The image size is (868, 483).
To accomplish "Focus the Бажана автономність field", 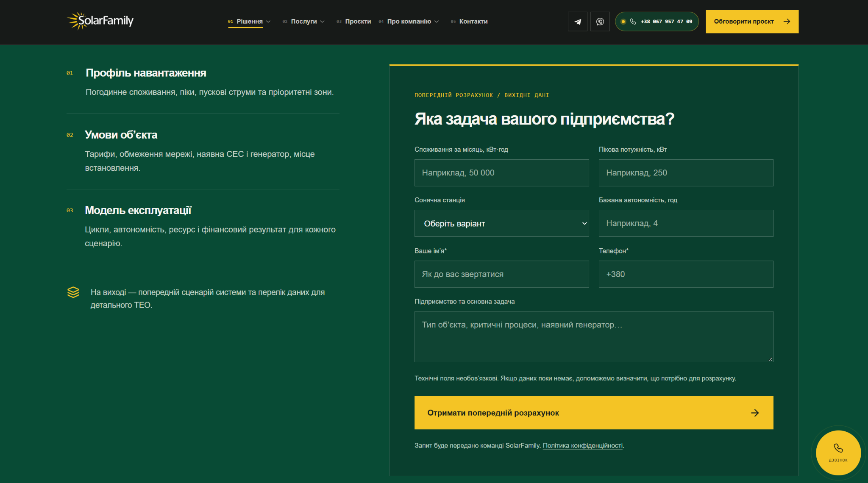I will pyautogui.click(x=686, y=223).
